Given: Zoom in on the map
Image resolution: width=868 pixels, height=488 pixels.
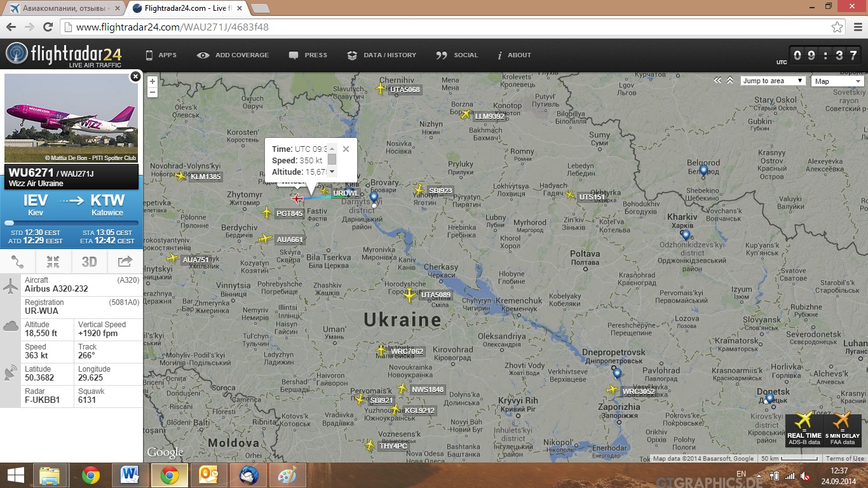Looking at the screenshot, I should pyautogui.click(x=153, y=81).
